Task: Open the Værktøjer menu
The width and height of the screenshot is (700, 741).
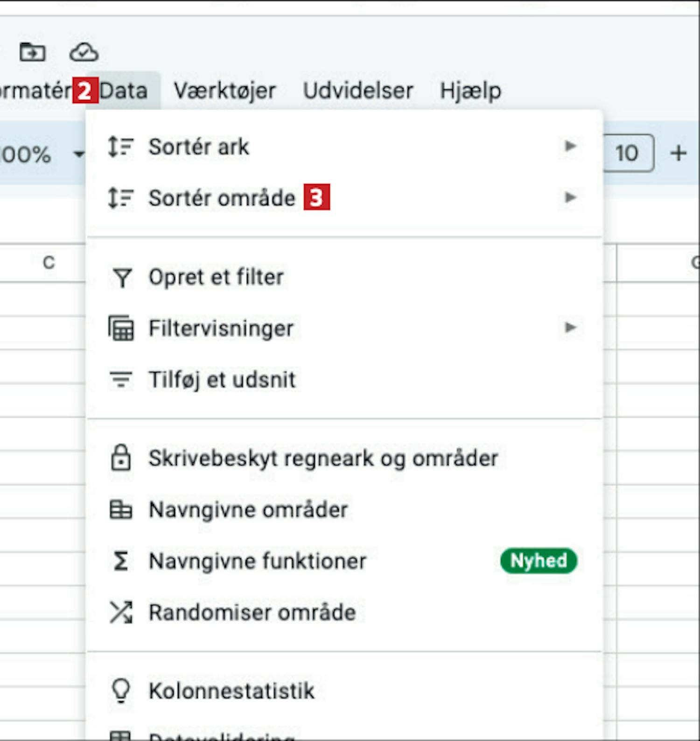Action: coord(225,91)
